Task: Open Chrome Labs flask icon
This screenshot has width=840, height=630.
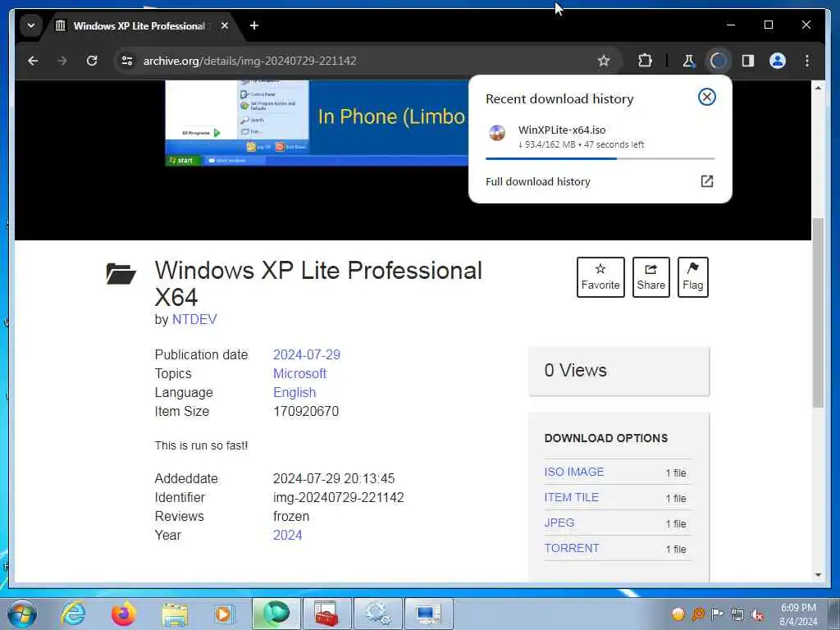Action: (689, 61)
